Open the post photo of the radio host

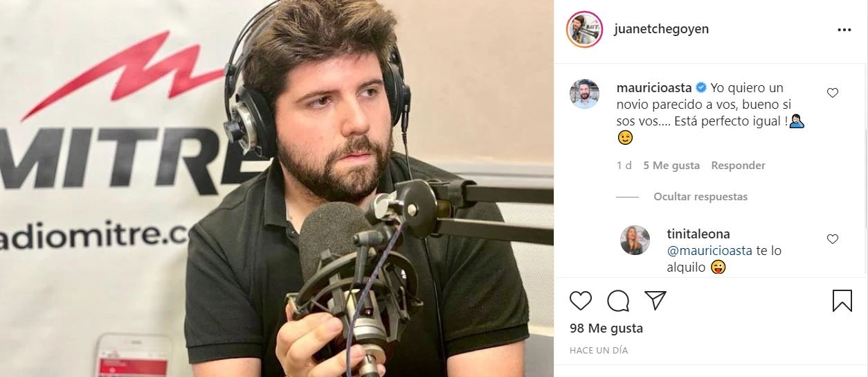click(x=277, y=188)
